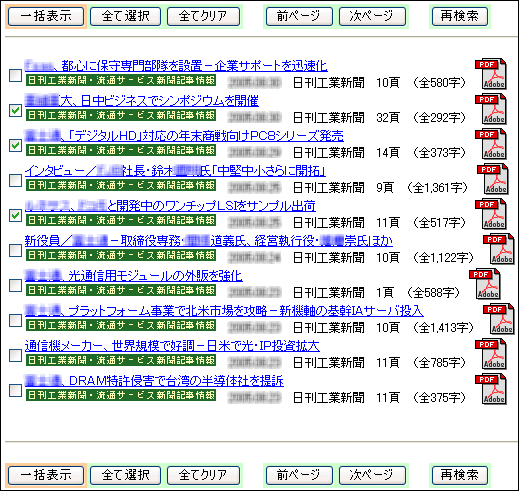This screenshot has height=491, width=519.
Task: Open PDF icon for デジタルHD対応 article
Action: click(x=491, y=144)
